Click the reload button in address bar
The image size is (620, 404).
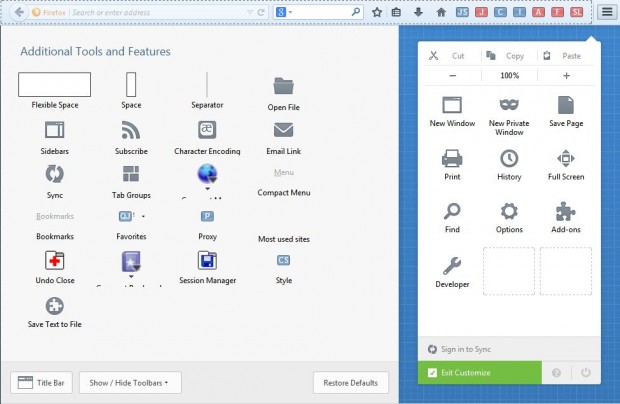(x=261, y=12)
